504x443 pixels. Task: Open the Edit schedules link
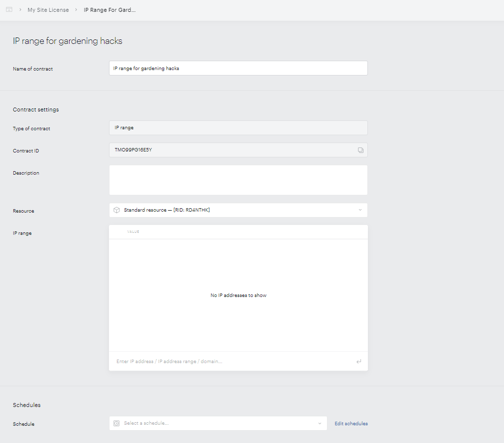[x=351, y=423]
